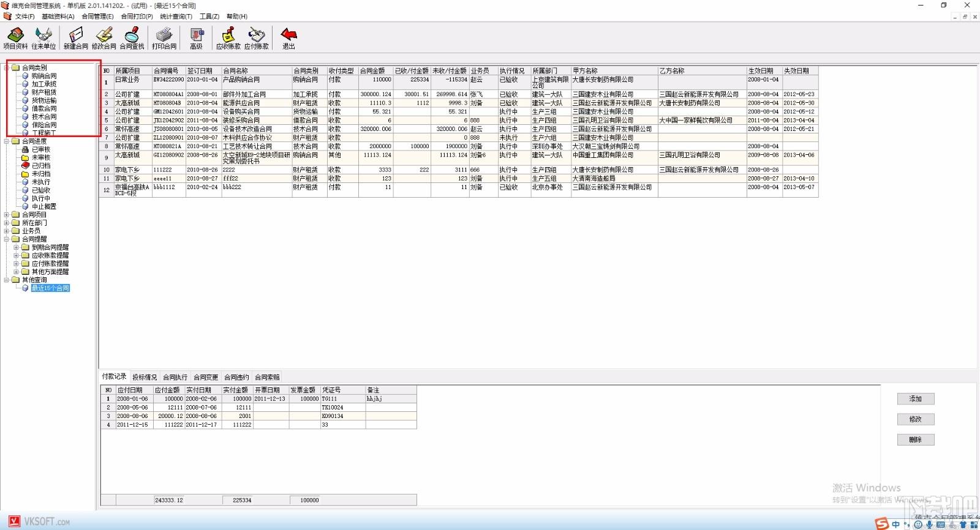
Task: Switch to the 投标情况 tab
Action: (145, 377)
